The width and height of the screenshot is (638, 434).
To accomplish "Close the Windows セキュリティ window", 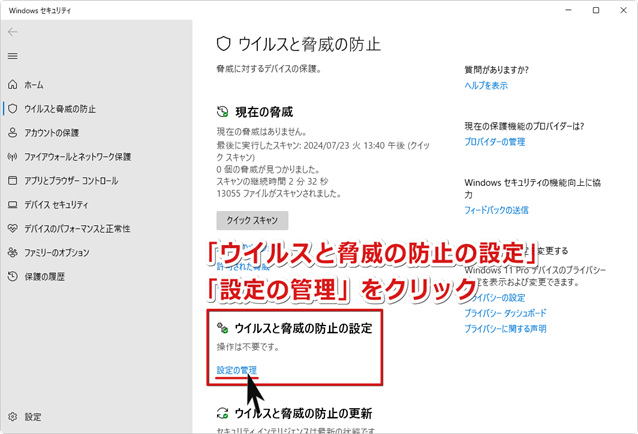I will coord(623,10).
